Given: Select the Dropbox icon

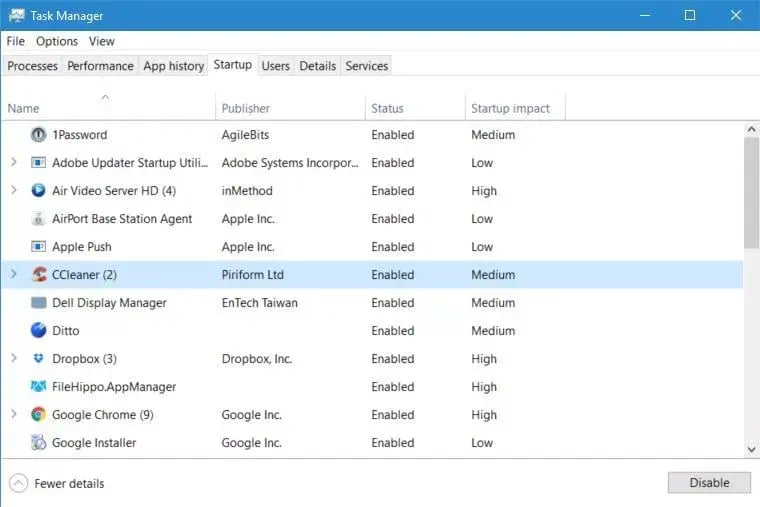Looking at the screenshot, I should coord(39,359).
